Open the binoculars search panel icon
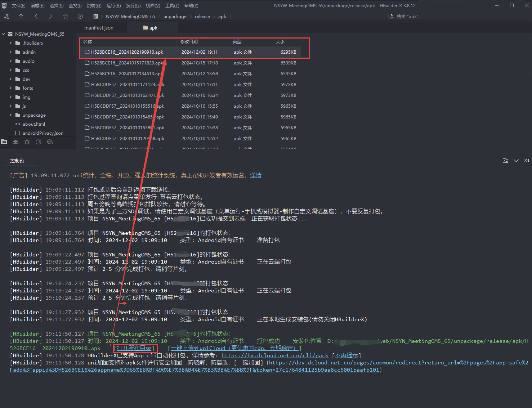Screen dimensions: 532x408 (x=15, y=142)
